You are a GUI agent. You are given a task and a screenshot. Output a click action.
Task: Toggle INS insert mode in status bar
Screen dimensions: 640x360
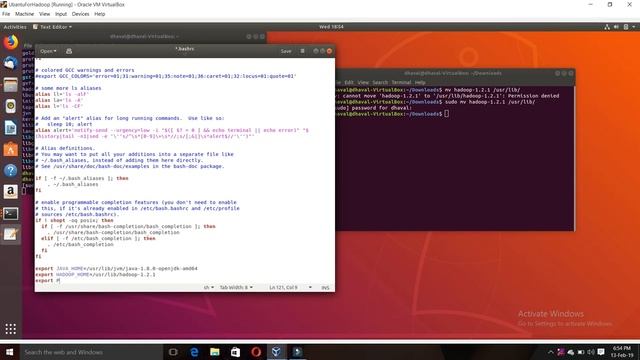[325, 288]
